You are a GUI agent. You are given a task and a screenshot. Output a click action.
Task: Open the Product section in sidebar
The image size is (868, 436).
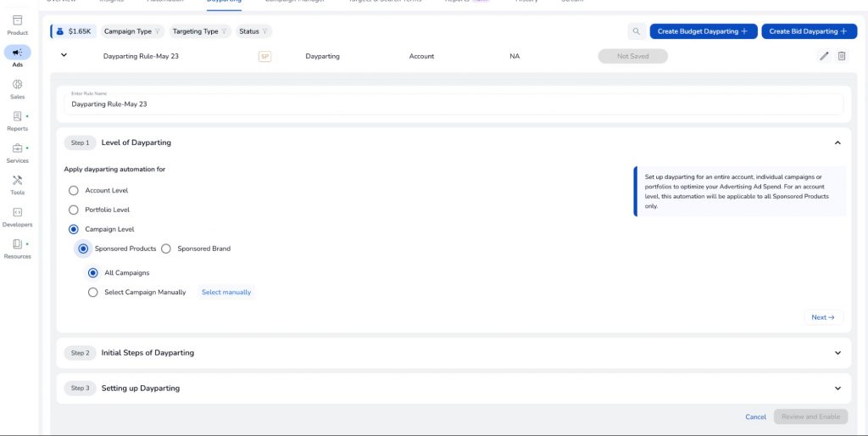[x=17, y=25]
